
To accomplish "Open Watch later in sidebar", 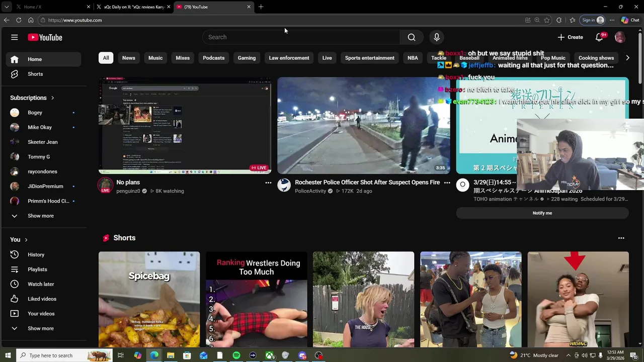I will (43, 284).
